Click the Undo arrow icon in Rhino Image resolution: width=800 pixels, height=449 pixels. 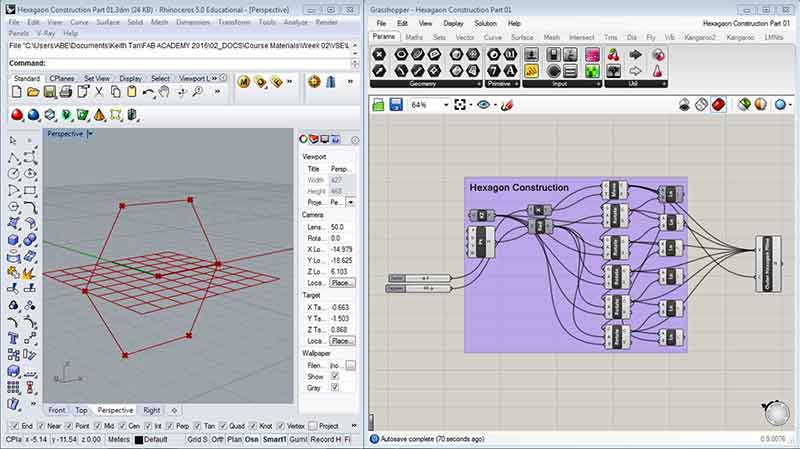pyautogui.click(x=148, y=92)
